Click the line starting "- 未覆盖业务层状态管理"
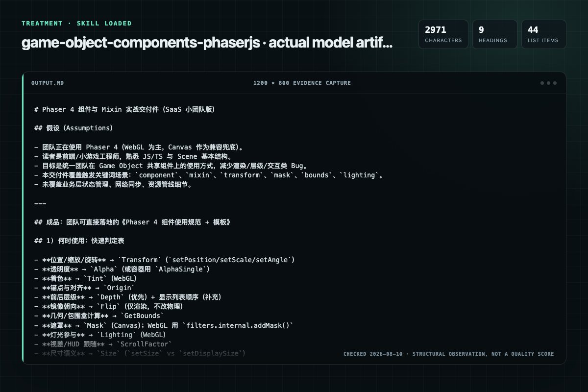This screenshot has height=392, width=588. 114,184
